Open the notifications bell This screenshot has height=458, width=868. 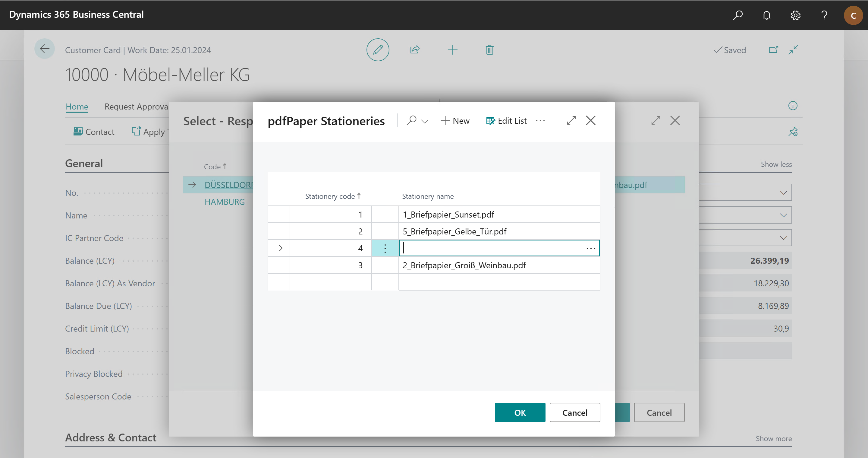766,15
